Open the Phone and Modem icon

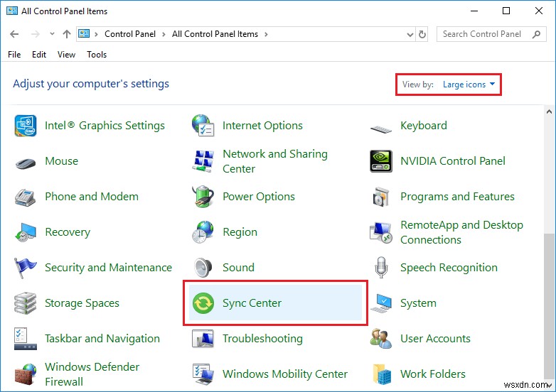(25, 197)
